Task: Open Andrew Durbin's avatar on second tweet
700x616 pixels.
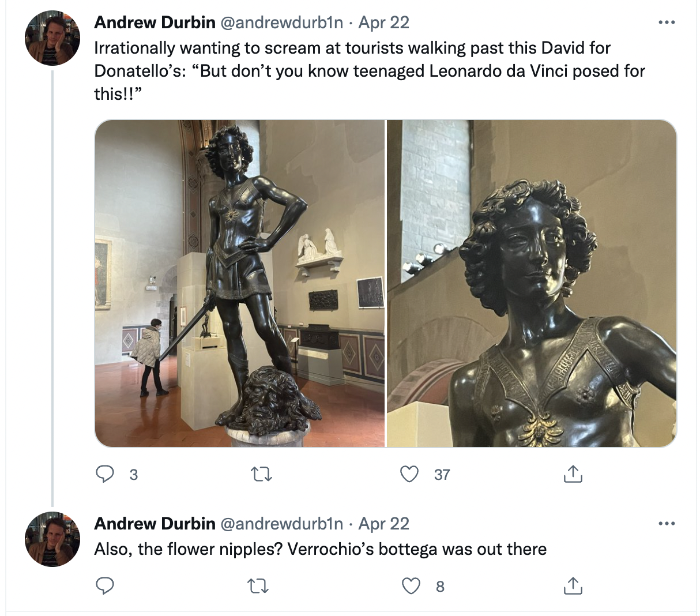Action: click(52, 539)
